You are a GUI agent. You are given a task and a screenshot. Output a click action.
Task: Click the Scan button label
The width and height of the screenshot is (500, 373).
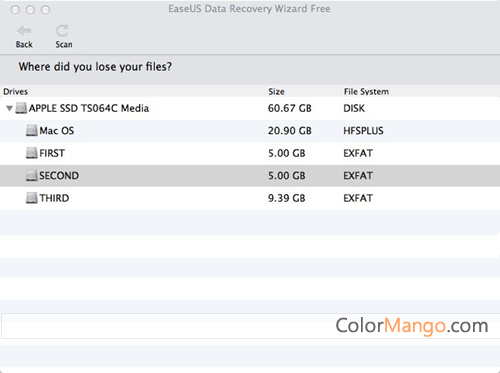64,44
